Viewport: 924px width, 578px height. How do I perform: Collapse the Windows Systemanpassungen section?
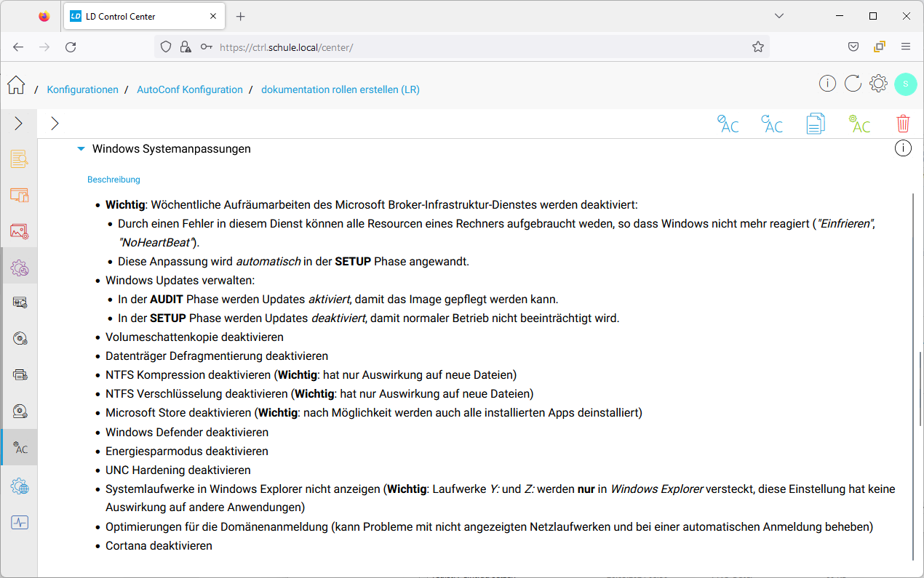[x=81, y=148]
